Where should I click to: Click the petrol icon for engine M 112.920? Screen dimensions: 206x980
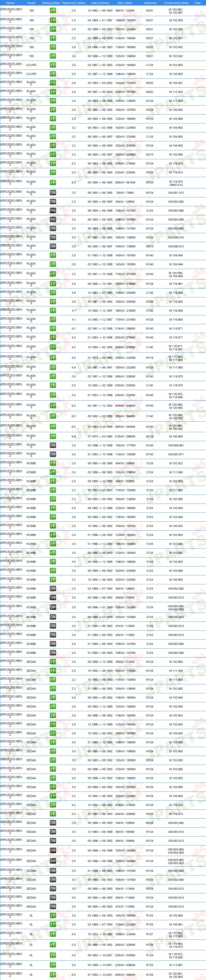click(52, 92)
